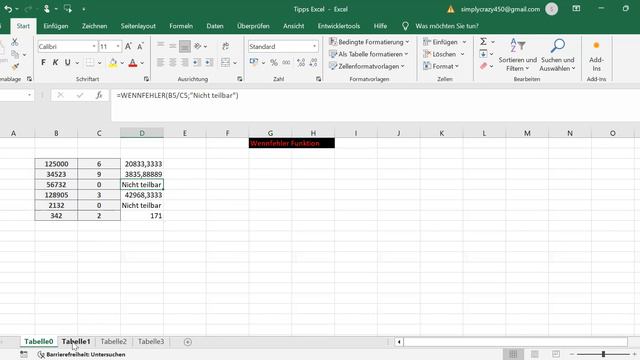Open fill color dropdown arrow
This screenshot has height=360, width=640.
(122, 63)
